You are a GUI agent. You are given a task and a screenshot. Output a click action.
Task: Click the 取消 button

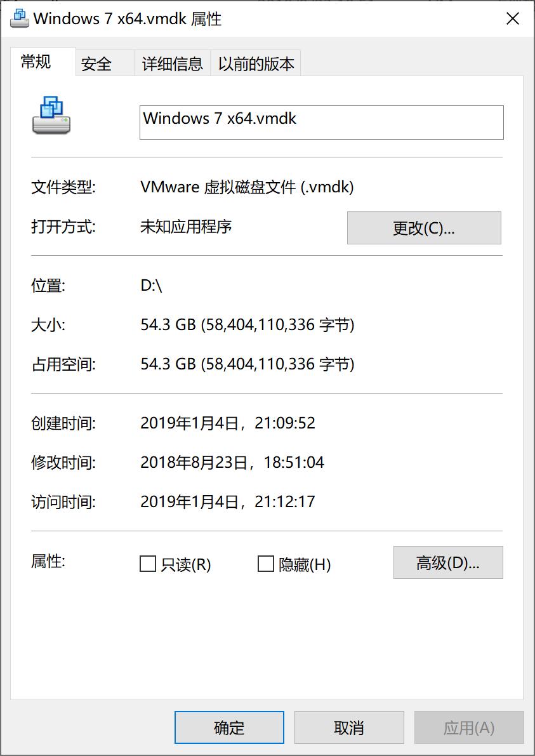[349, 727]
